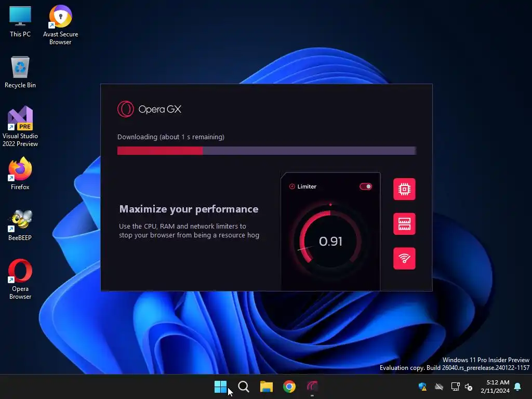Screen dimensions: 532x399
Task: Open File Explorer from taskbar
Action: pyautogui.click(x=267, y=387)
